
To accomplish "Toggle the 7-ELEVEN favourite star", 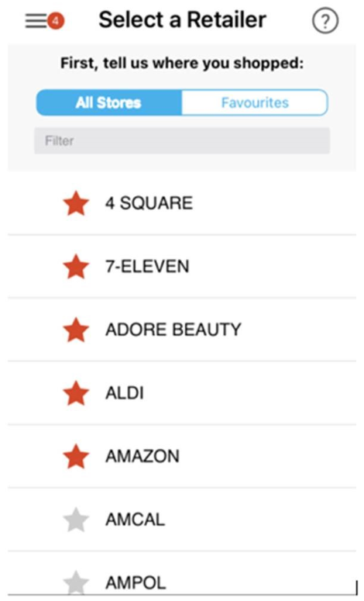I will tap(76, 267).
